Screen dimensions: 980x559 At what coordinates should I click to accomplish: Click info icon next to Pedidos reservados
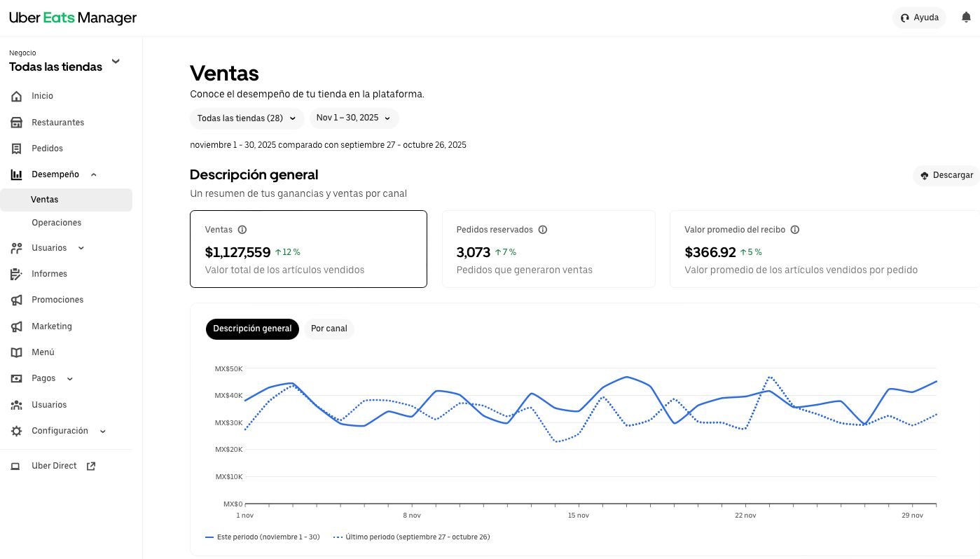(542, 230)
